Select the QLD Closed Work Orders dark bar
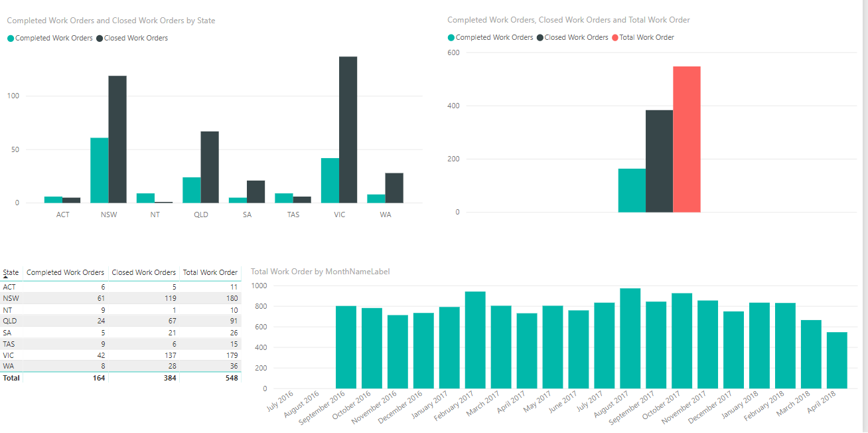 click(x=210, y=167)
